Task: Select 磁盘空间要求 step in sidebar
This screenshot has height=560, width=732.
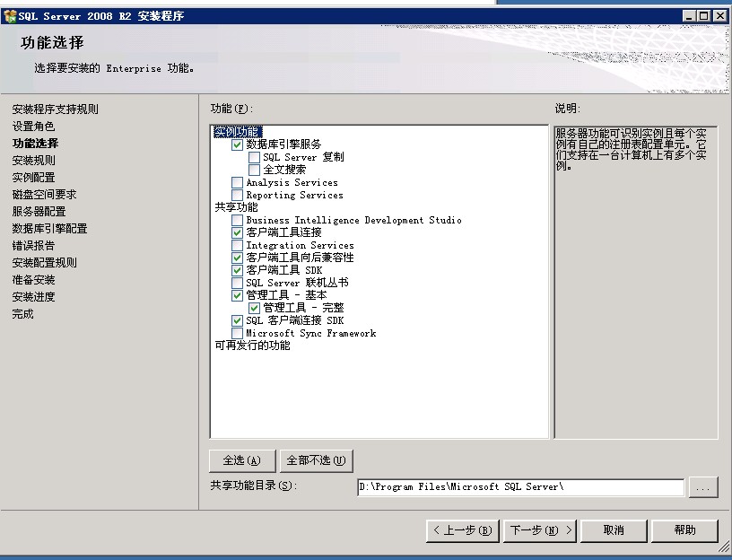Action: (44, 195)
